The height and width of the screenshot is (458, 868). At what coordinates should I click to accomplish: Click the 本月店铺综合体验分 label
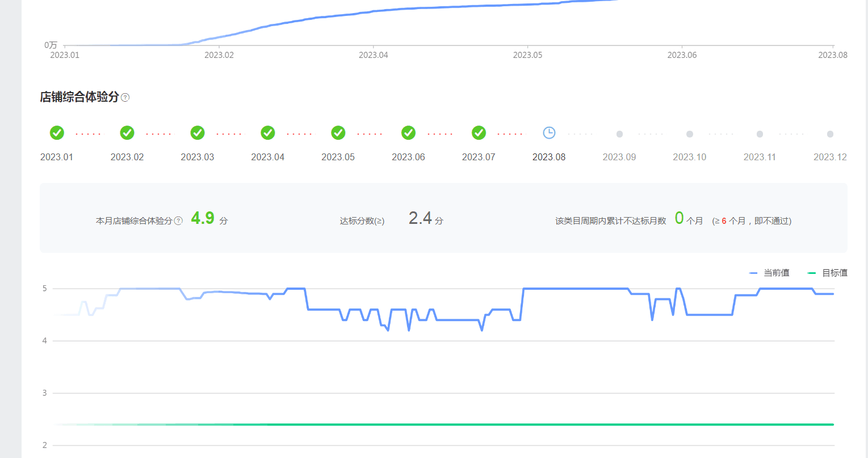click(134, 221)
